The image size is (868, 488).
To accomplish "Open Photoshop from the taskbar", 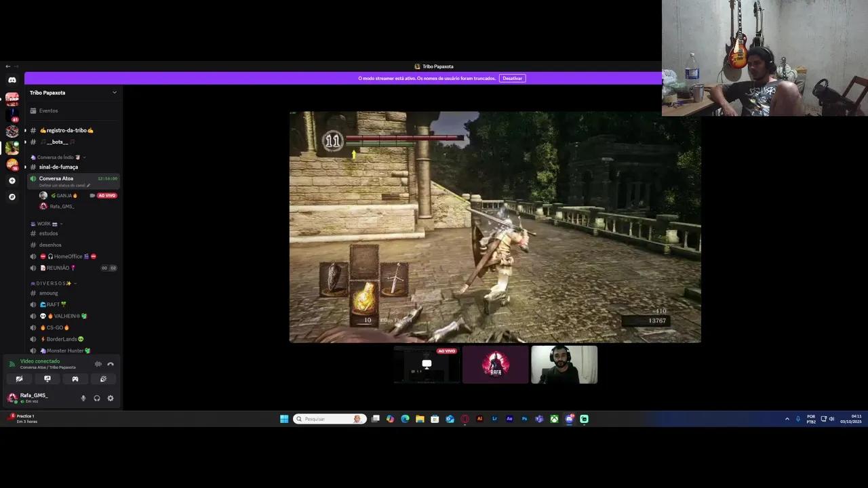I will (524, 419).
